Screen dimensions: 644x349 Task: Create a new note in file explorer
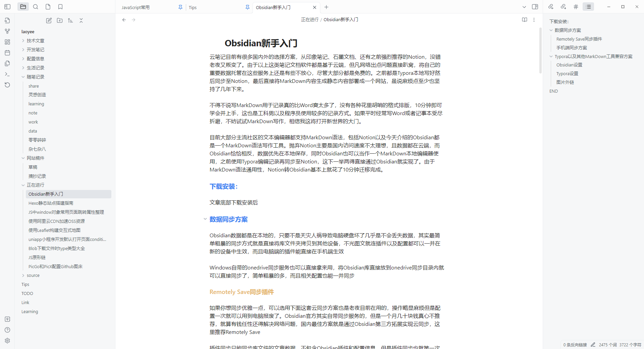click(x=49, y=20)
